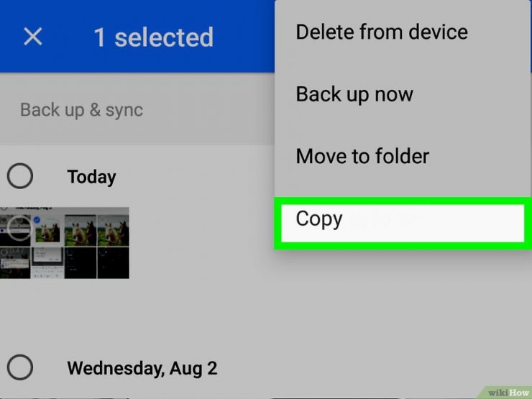This screenshot has width=532, height=399.
Task: Click the Today date header label
Action: tap(91, 177)
